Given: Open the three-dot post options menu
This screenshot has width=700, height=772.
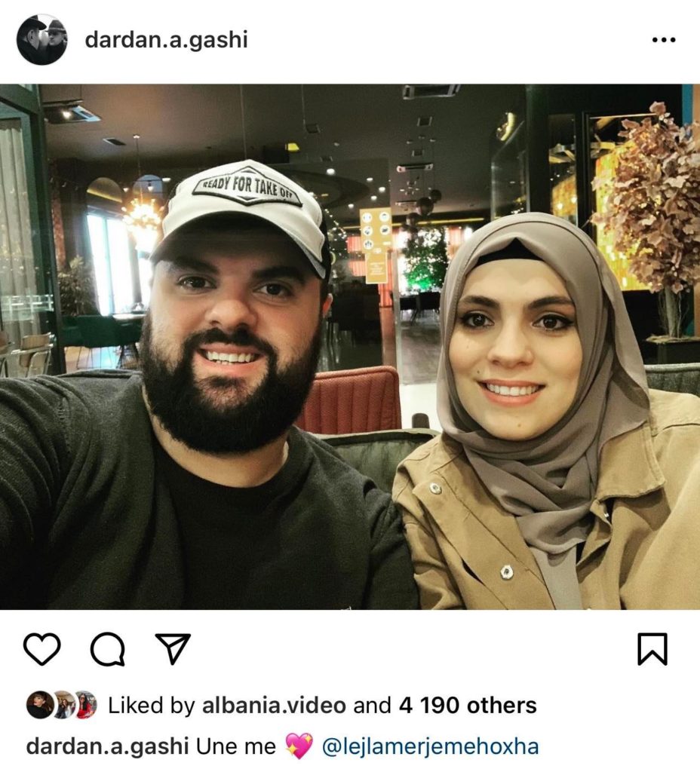Looking at the screenshot, I should tap(664, 40).
